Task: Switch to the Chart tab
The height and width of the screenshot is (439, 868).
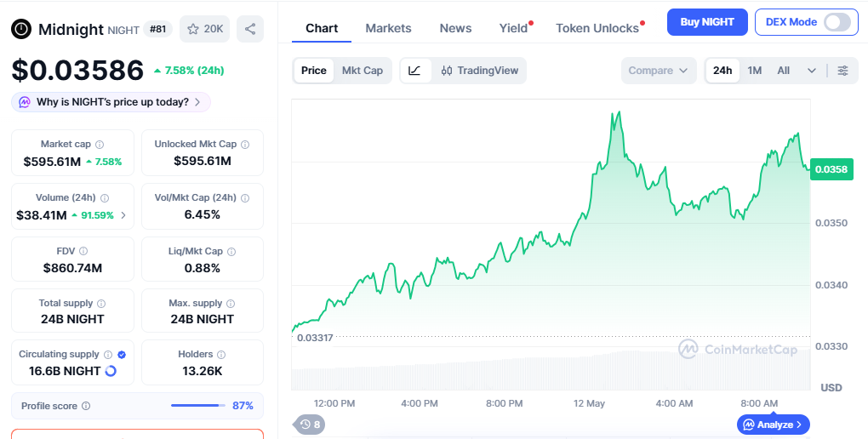Action: [x=322, y=28]
